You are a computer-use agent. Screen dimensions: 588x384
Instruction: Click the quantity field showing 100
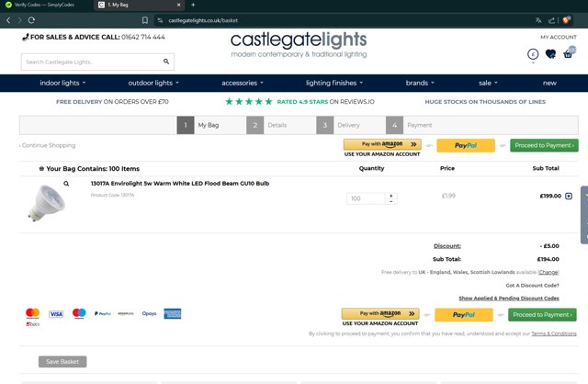pos(366,198)
